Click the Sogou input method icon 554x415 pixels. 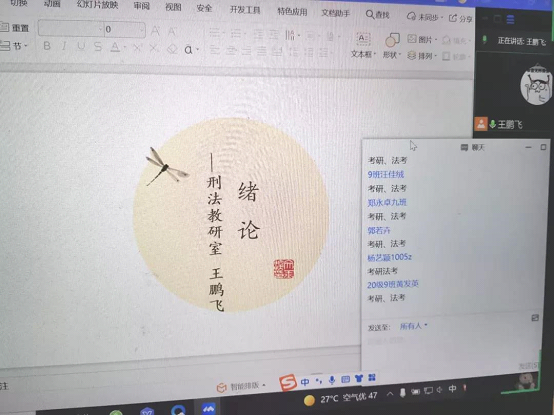tap(288, 383)
